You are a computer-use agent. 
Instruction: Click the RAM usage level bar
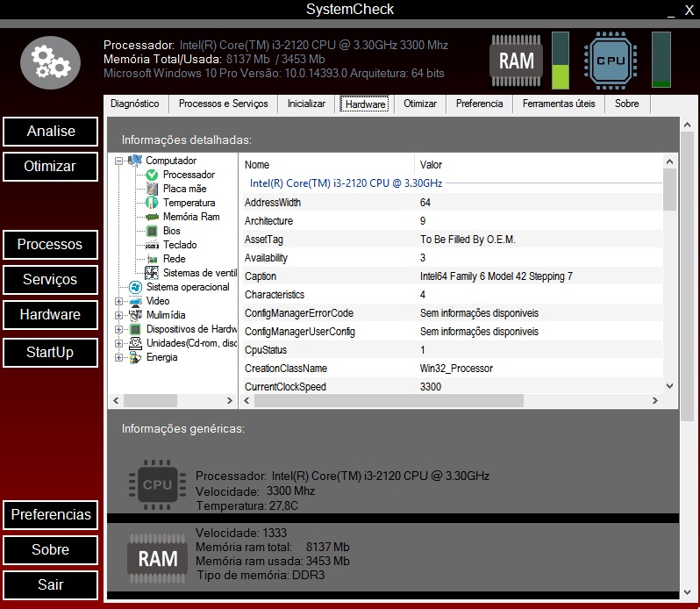point(561,61)
